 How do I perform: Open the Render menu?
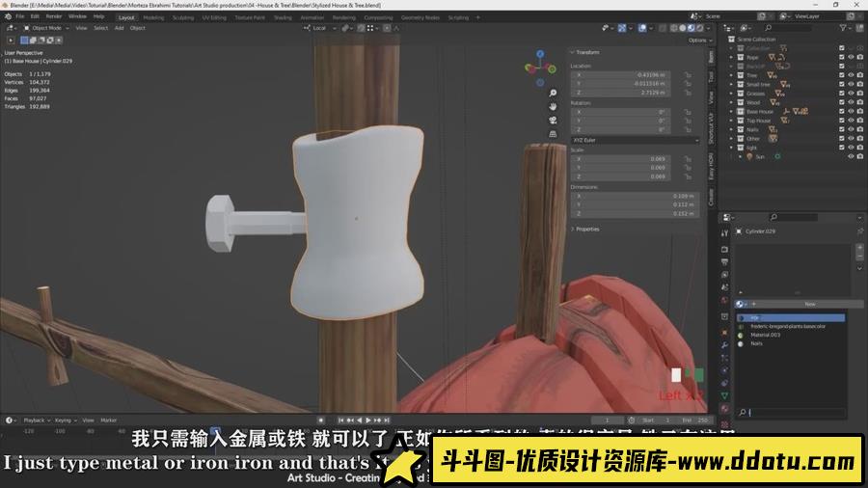(54, 16)
